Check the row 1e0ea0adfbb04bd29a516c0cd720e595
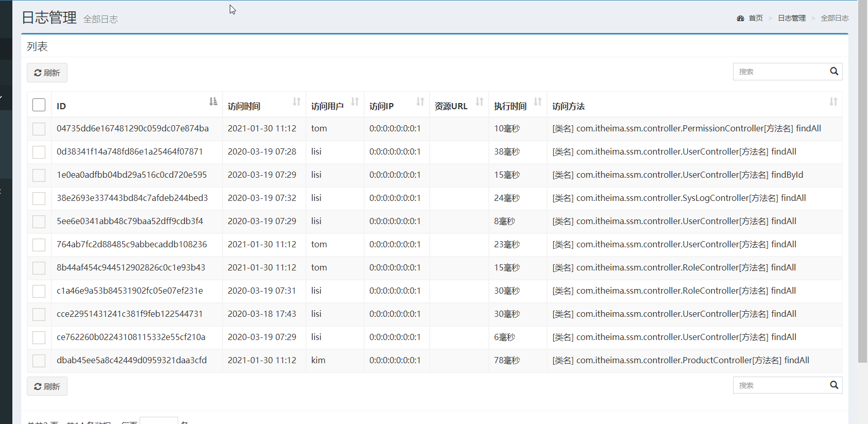The image size is (868, 424). click(39, 175)
